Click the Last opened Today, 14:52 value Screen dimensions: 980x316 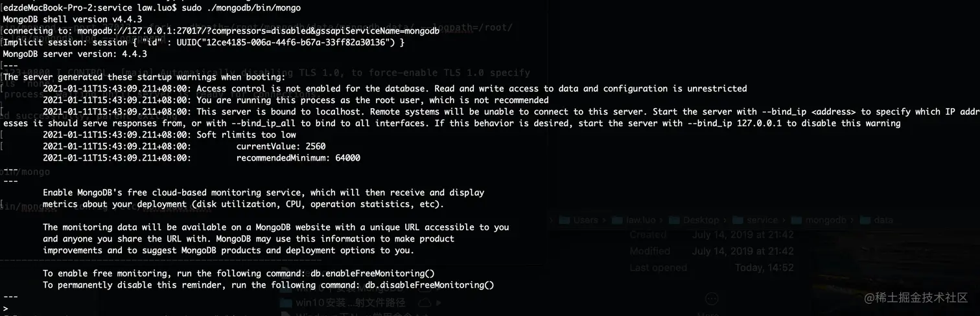764,267
